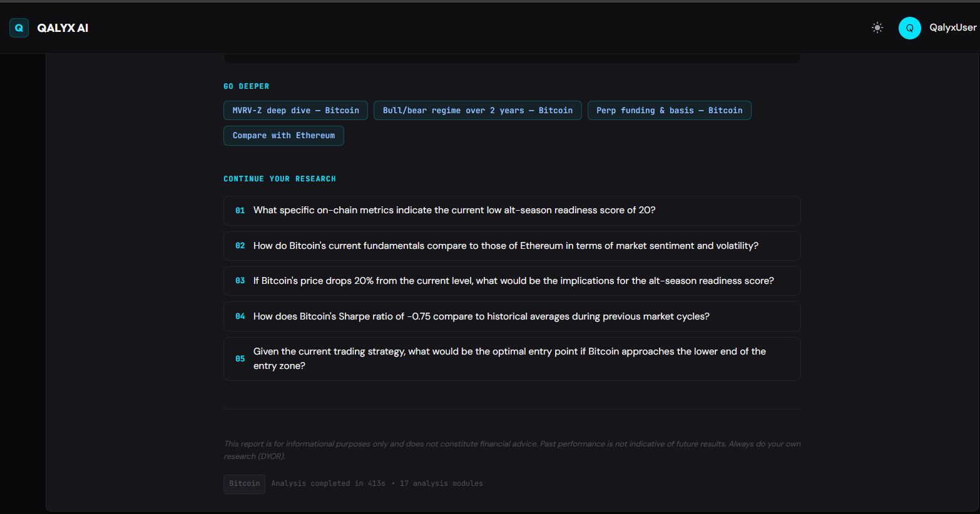Open question 05 about optimal entry point

pyautogui.click(x=512, y=359)
